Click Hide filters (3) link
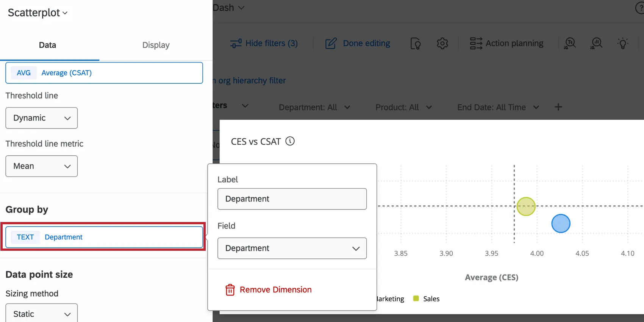The image size is (644, 322). (264, 44)
